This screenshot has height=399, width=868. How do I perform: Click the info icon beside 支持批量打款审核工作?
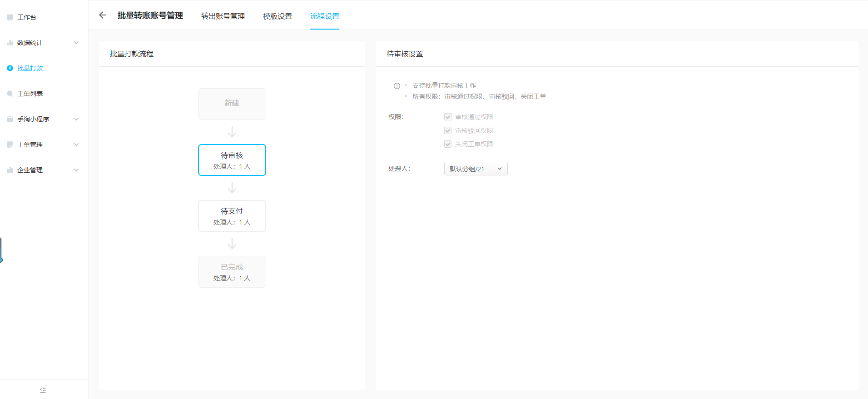click(397, 86)
